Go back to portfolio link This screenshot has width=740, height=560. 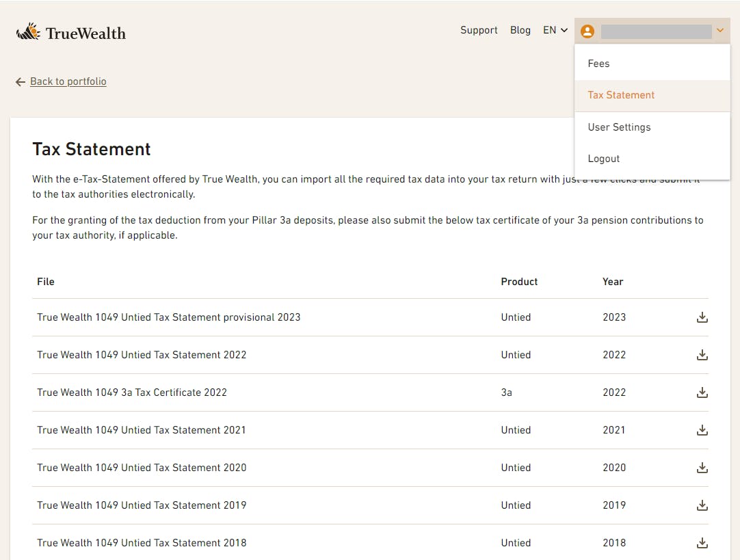68,81
